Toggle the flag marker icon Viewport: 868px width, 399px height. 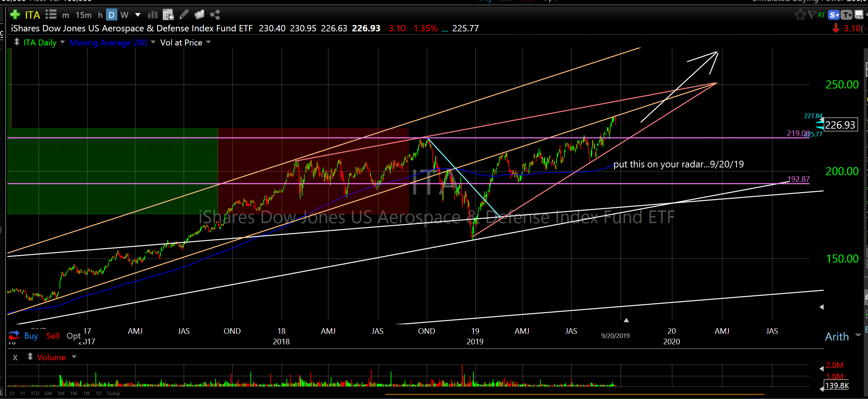pos(812,15)
